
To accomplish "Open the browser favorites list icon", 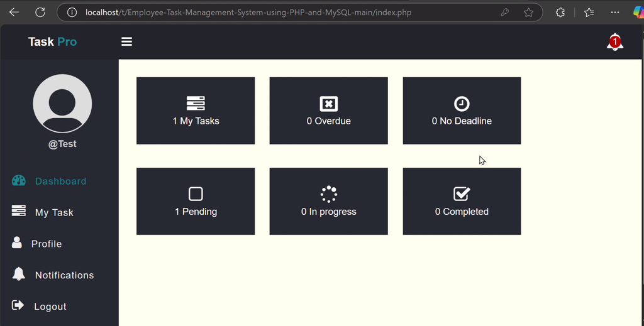I will 589,13.
